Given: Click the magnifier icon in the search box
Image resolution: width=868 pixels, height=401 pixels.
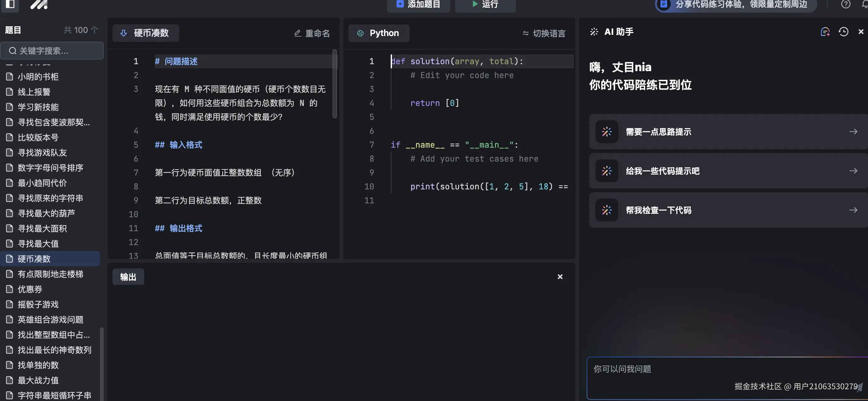Looking at the screenshot, I should [12, 51].
